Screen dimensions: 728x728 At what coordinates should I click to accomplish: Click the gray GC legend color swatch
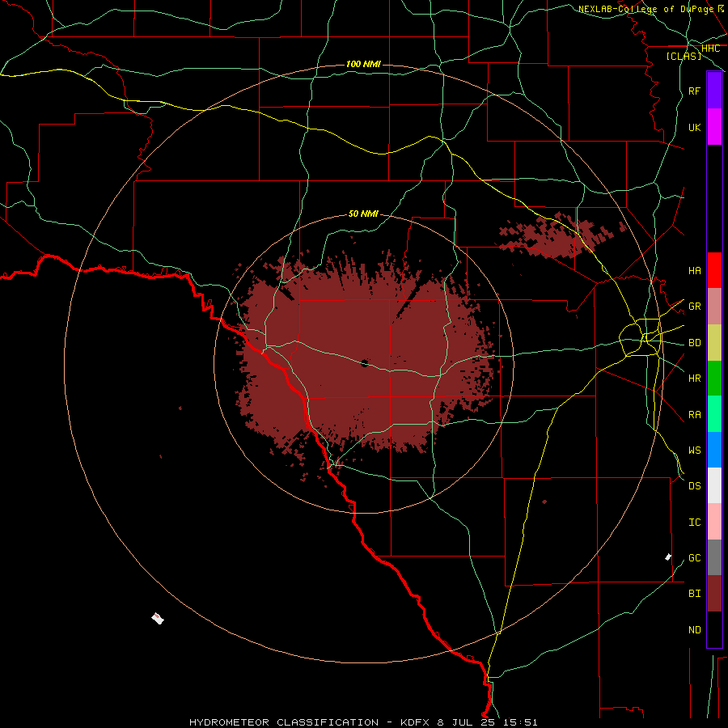714,557
